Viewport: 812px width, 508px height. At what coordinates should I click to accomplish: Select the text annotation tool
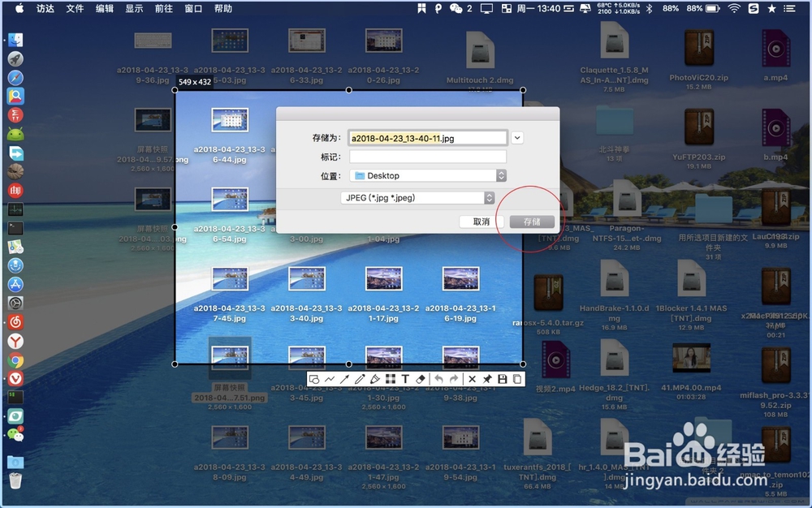(x=406, y=378)
